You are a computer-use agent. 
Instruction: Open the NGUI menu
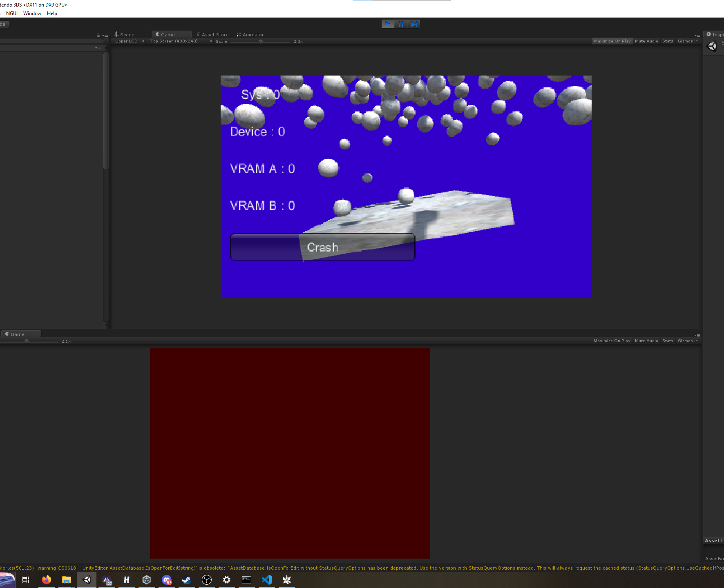(x=12, y=13)
